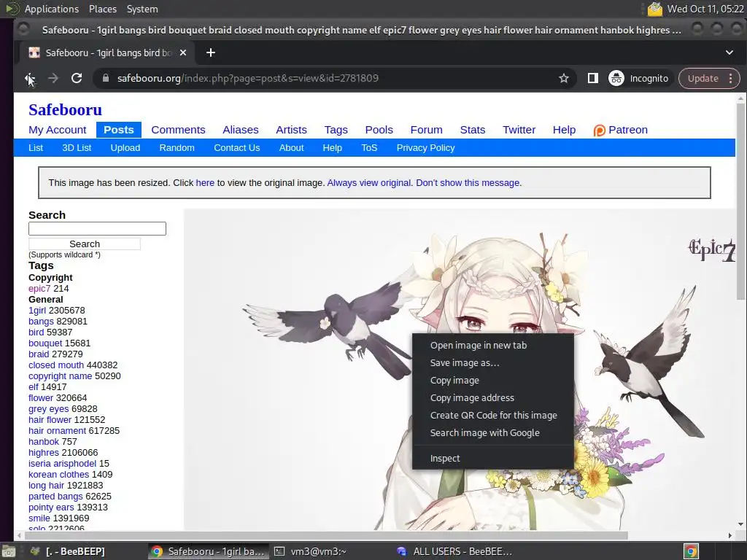Open the System menu

coord(142,9)
